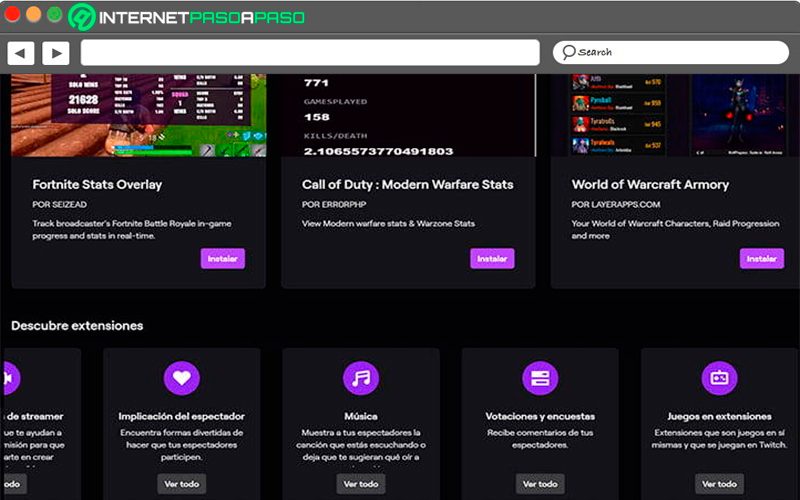This screenshot has height=500, width=800.
Task: Click author text POR LAYERAPPS.COM
Action: (616, 205)
